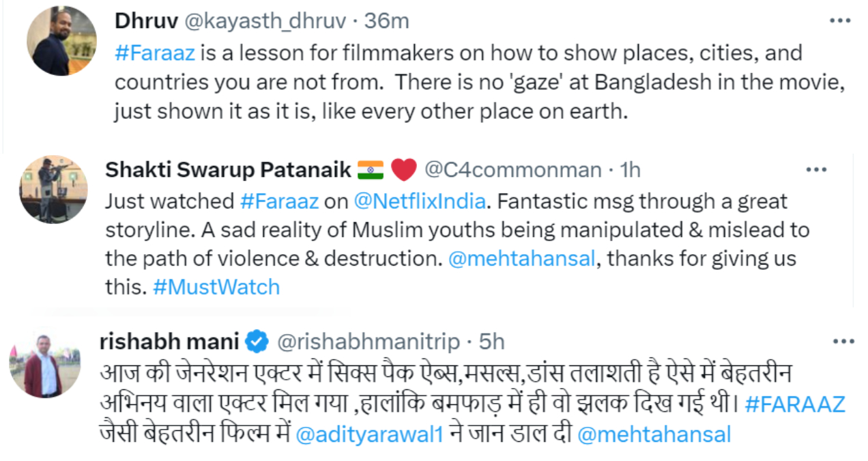868x461 pixels.
Task: Click the red heart emoji beside Shakti's name
Action: point(404,169)
